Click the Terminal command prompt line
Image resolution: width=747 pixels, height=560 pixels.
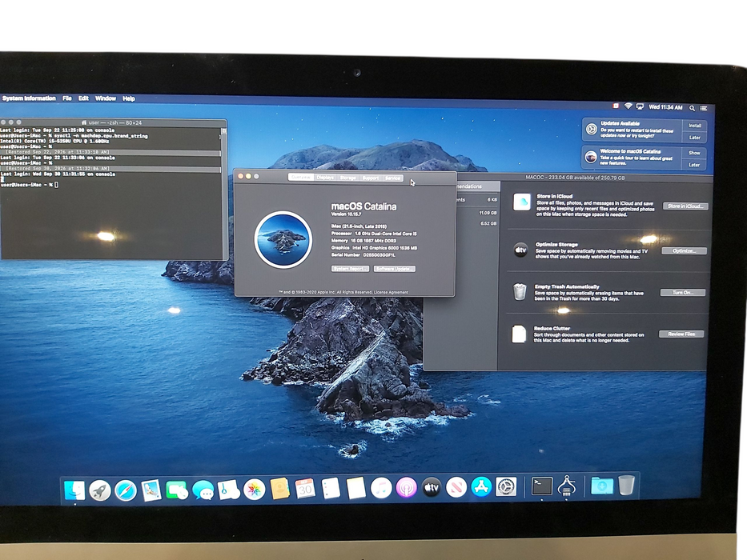[x=29, y=185]
